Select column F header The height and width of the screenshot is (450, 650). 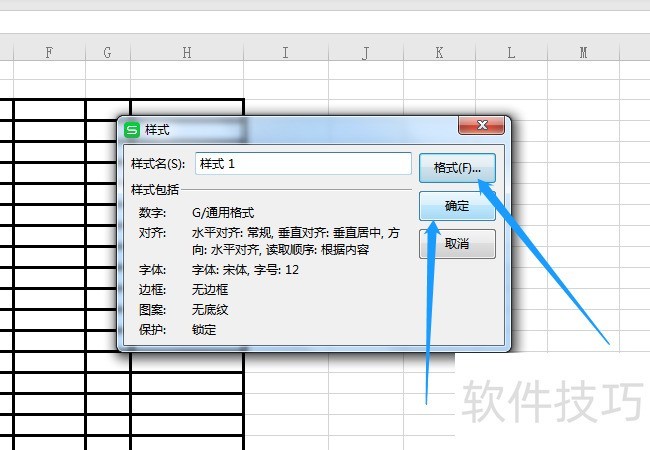[x=49, y=52]
